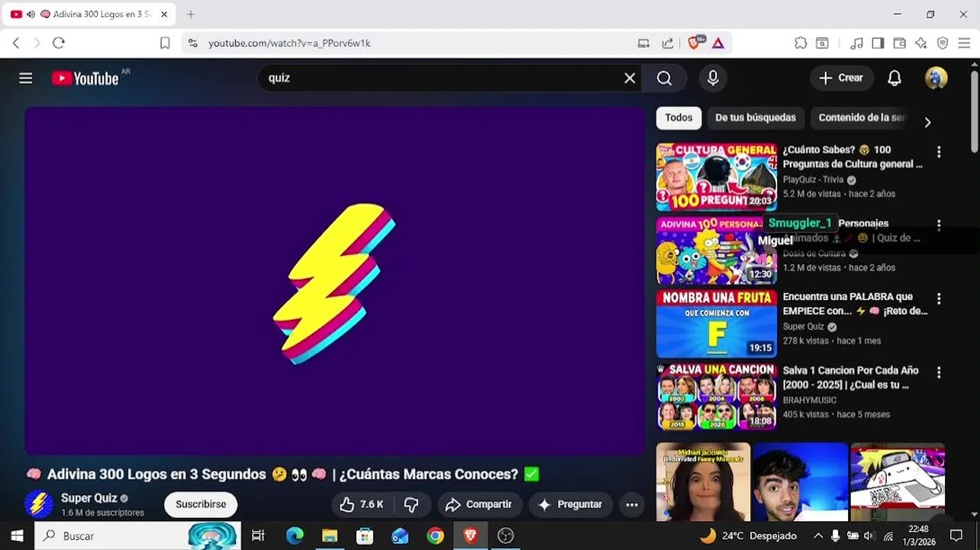Open the Windows Start menu

point(17,535)
